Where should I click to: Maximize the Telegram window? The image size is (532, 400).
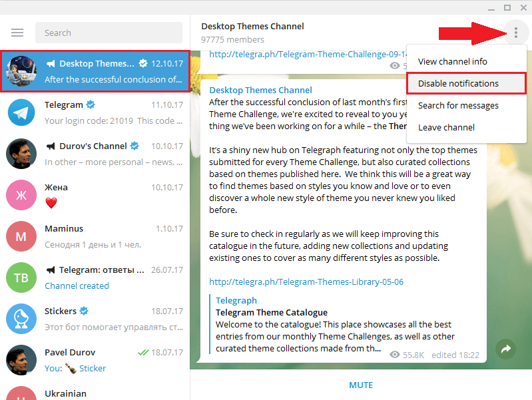click(x=507, y=7)
